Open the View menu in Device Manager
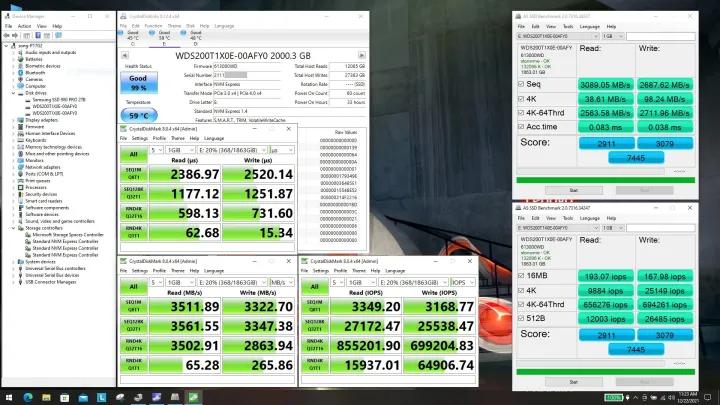 (42, 26)
